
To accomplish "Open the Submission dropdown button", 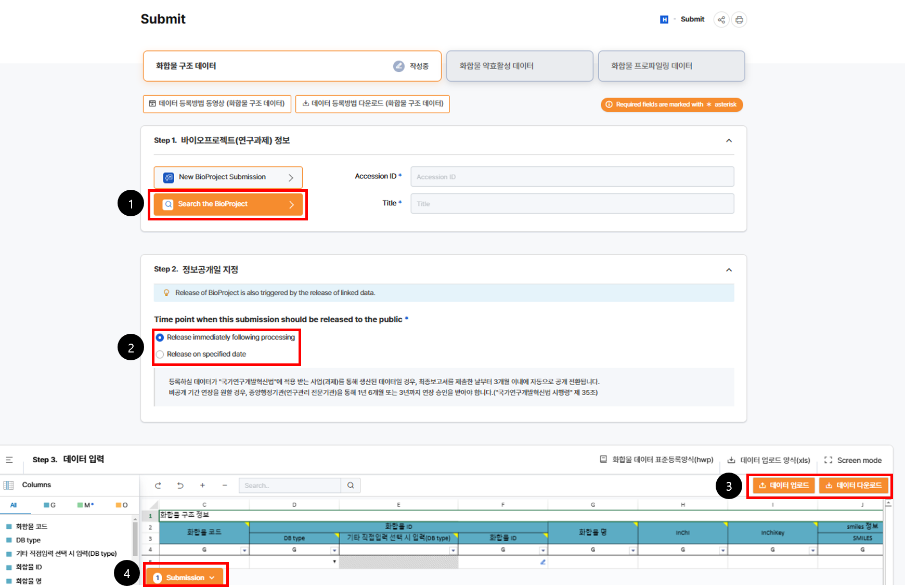I will click(x=185, y=578).
